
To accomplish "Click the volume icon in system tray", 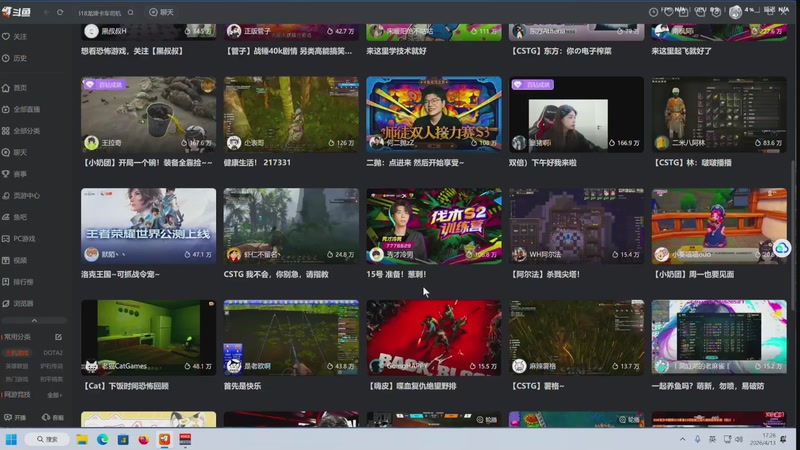I will (x=739, y=439).
